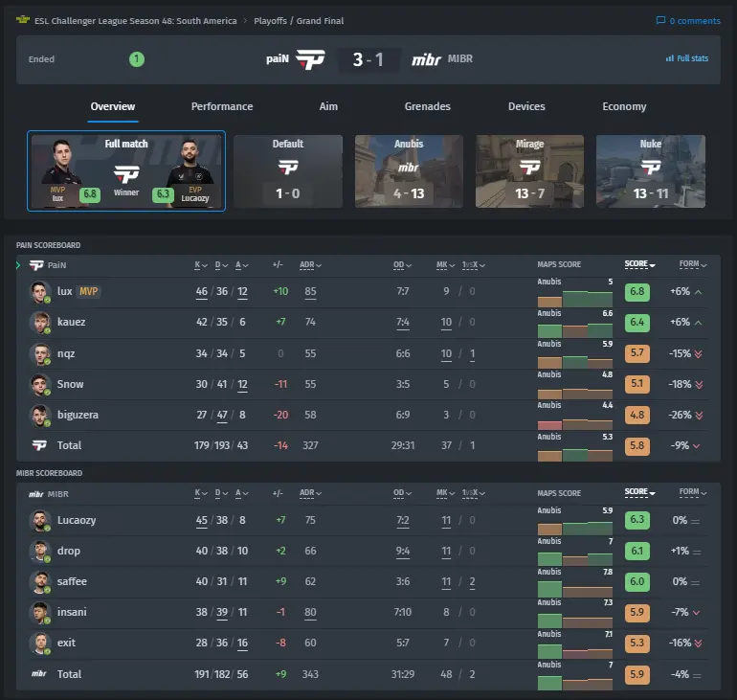Click the mibr logo in MIBR scoreboard header
Image resolution: width=737 pixels, height=700 pixels.
(36, 494)
